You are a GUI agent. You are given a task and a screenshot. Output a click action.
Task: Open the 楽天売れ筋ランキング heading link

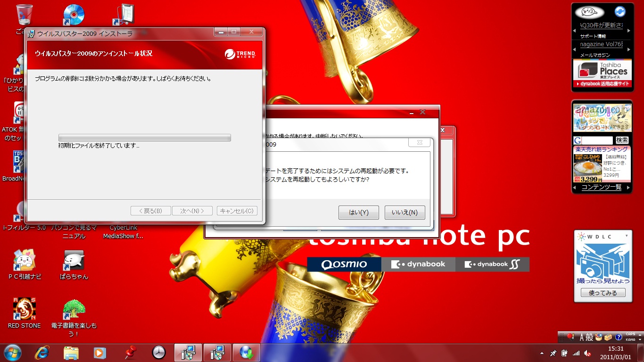coord(602,149)
